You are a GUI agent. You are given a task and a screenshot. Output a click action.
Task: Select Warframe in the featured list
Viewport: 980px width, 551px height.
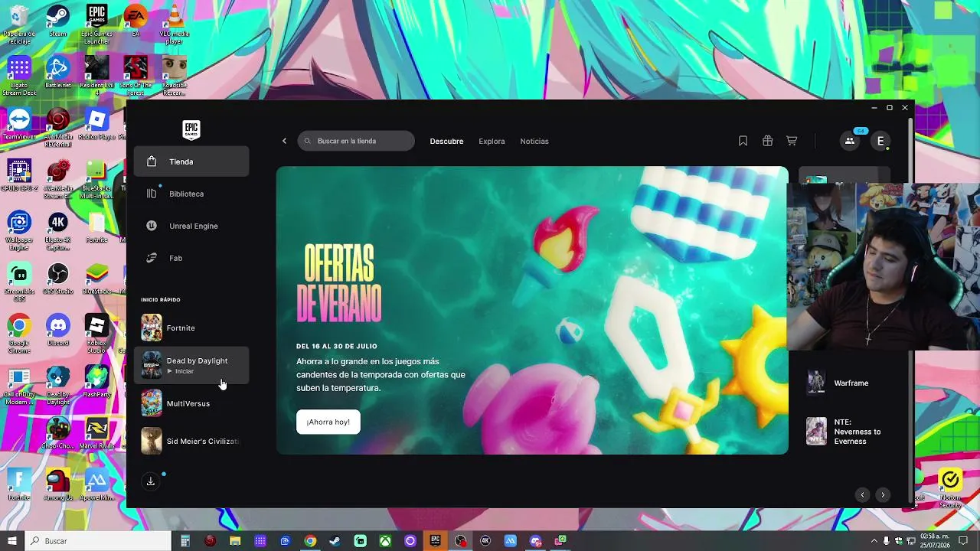(x=845, y=383)
